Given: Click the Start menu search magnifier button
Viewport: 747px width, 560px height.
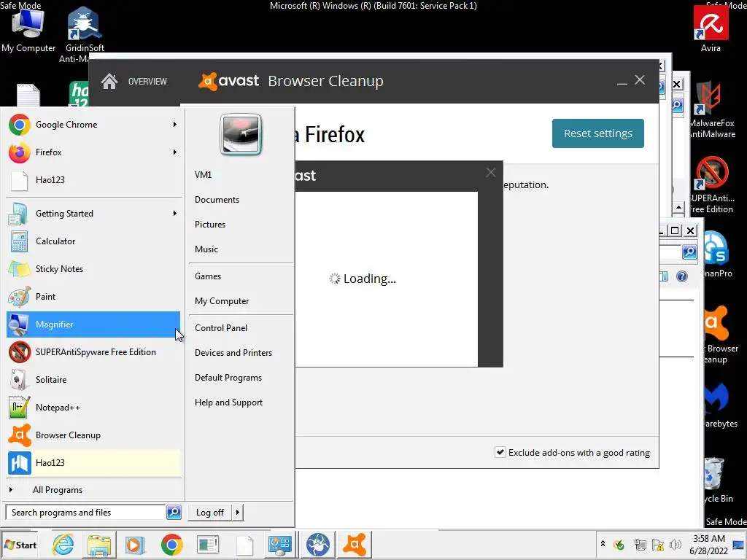Looking at the screenshot, I should click(x=174, y=513).
